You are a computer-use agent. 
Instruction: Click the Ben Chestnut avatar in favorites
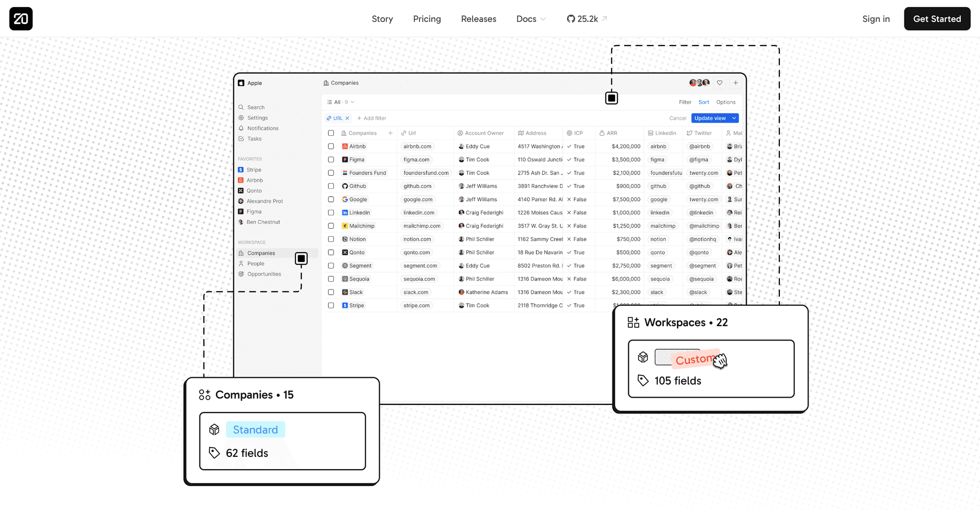[241, 222]
